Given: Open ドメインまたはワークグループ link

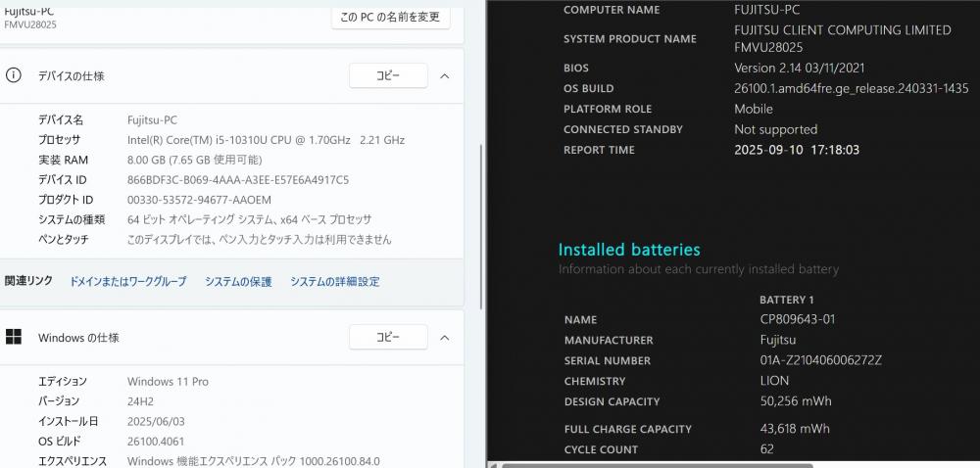Looking at the screenshot, I should 128,281.
